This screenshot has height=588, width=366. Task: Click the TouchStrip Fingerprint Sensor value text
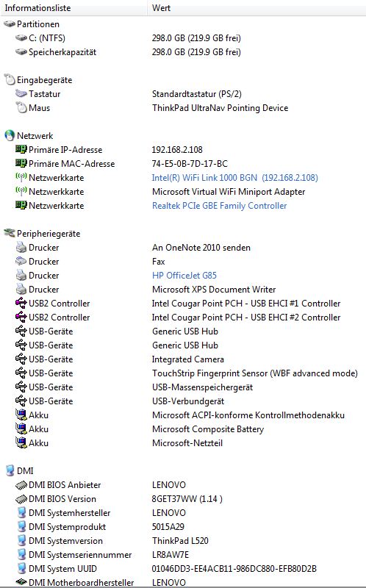(254, 373)
